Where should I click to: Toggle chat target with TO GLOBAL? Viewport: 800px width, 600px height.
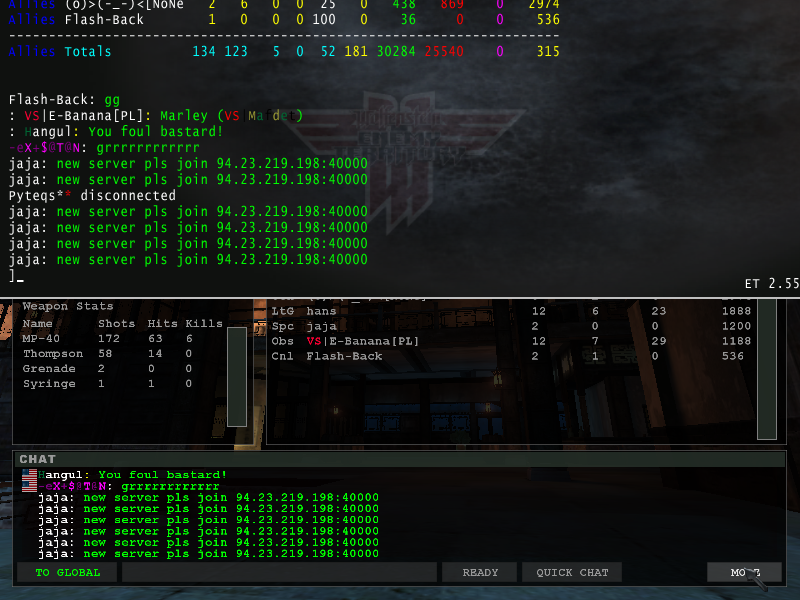click(67, 573)
